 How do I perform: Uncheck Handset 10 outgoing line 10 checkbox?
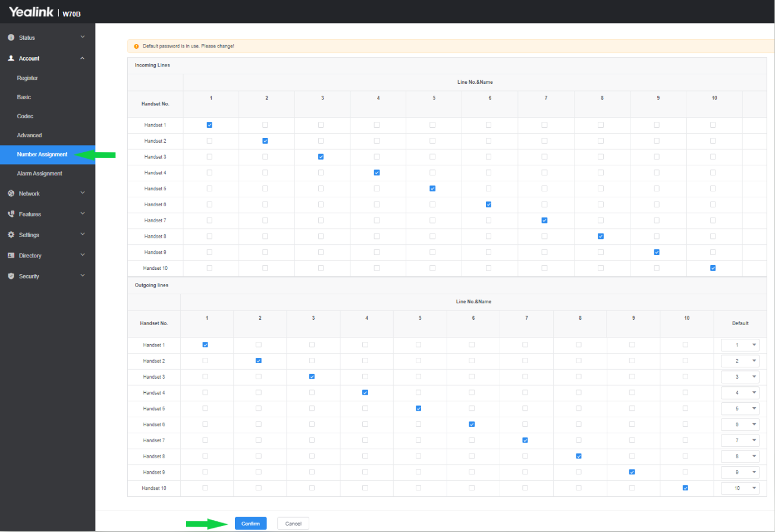point(686,488)
